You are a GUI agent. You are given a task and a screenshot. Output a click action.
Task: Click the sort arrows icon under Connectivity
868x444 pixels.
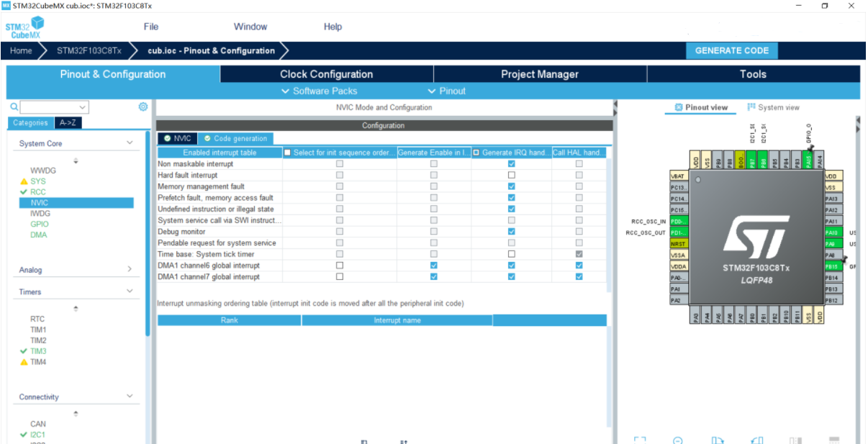(76, 414)
